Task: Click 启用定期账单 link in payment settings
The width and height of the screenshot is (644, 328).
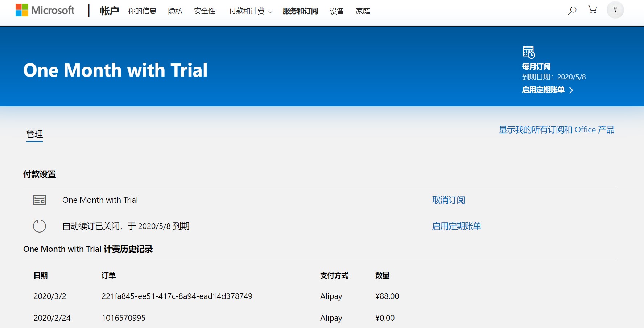Action: [x=457, y=226]
